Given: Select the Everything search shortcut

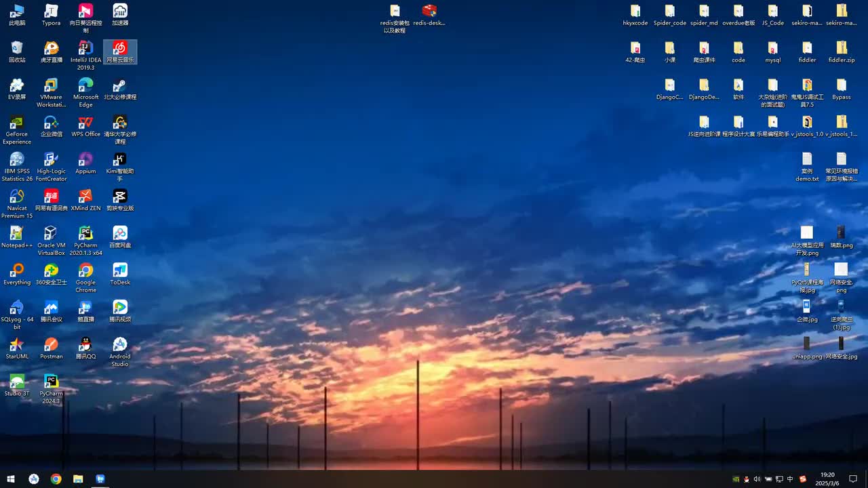Looking at the screenshot, I should click(x=17, y=274).
